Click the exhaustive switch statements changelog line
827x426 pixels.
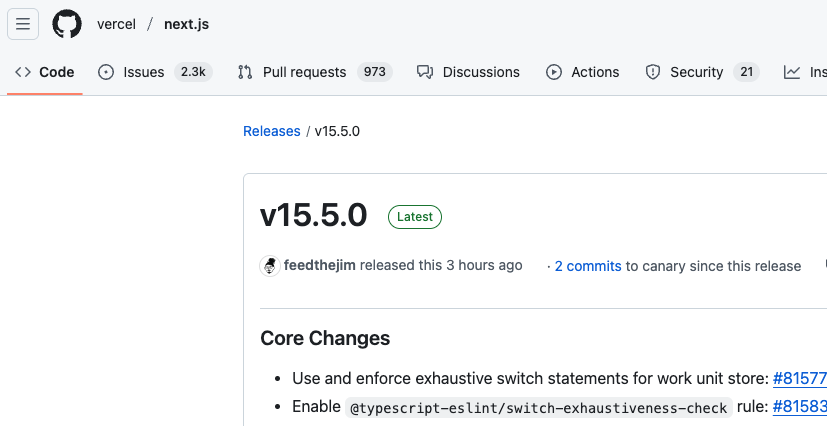(x=530, y=379)
